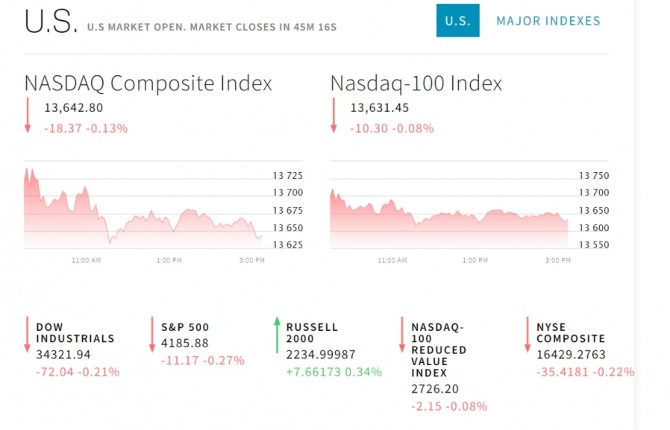The width and height of the screenshot is (670, 430).
Task: Click the NYSE Composite down arrow icon
Action: pos(527,335)
